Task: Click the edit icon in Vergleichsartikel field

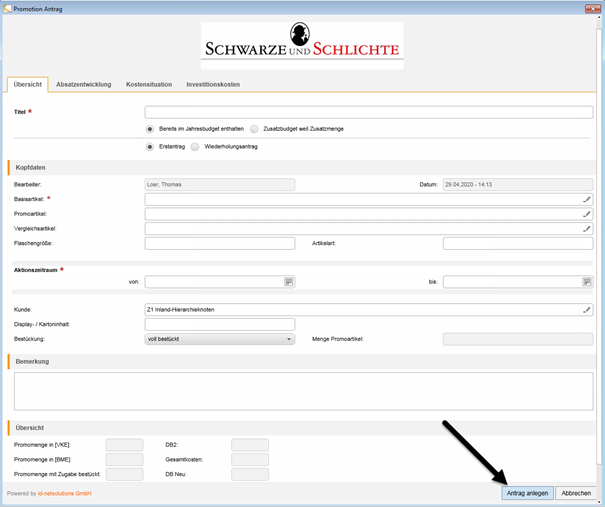Action: (587, 228)
